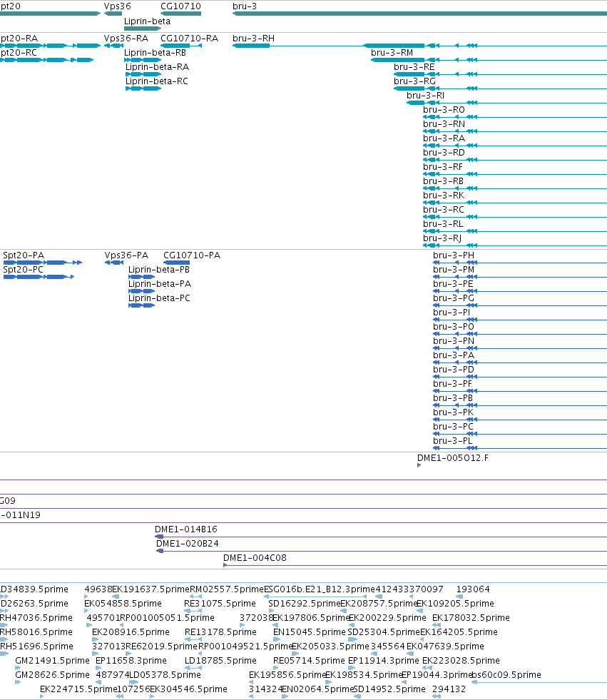The width and height of the screenshot is (607, 700).
Task: Select EST EK054858.5prime
Action: 123,604
